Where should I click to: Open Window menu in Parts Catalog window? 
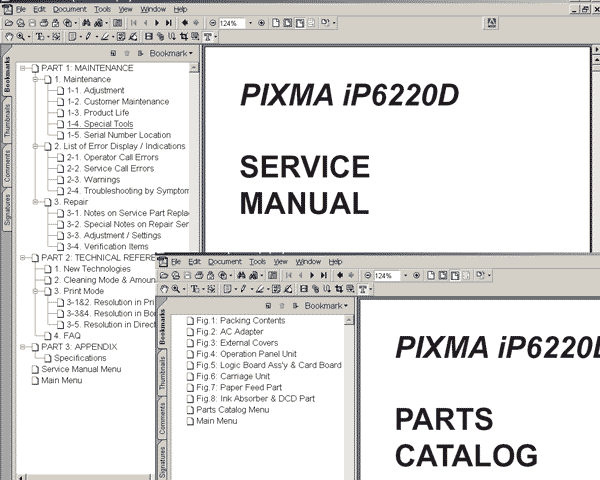308,261
